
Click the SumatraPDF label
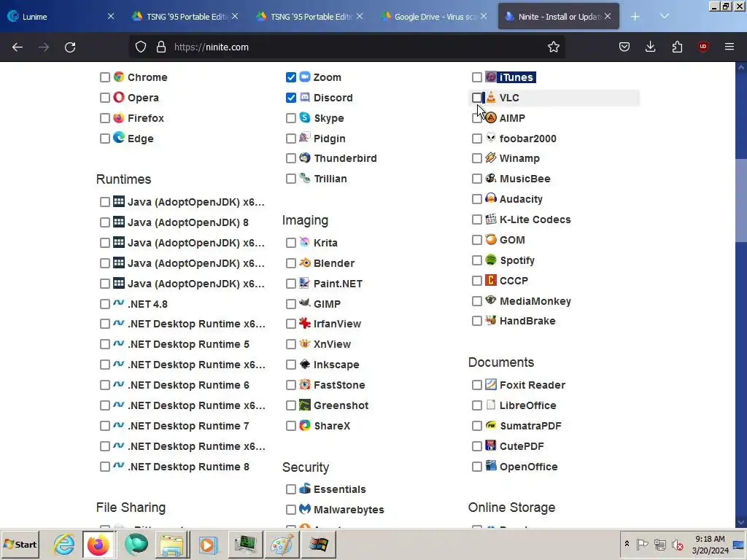click(x=530, y=426)
